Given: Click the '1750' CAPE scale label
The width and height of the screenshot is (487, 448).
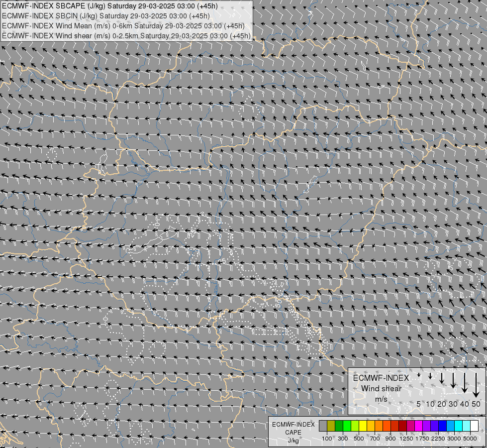Looking at the screenshot, I should 422,439.
